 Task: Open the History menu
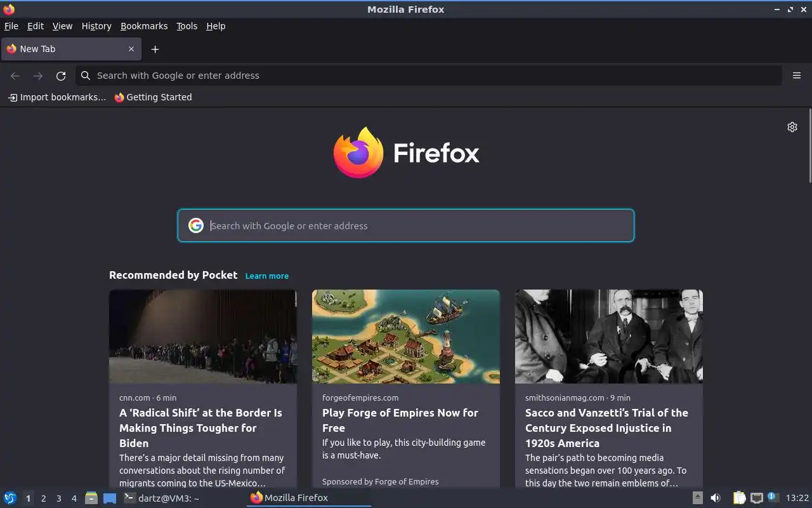pyautogui.click(x=96, y=26)
